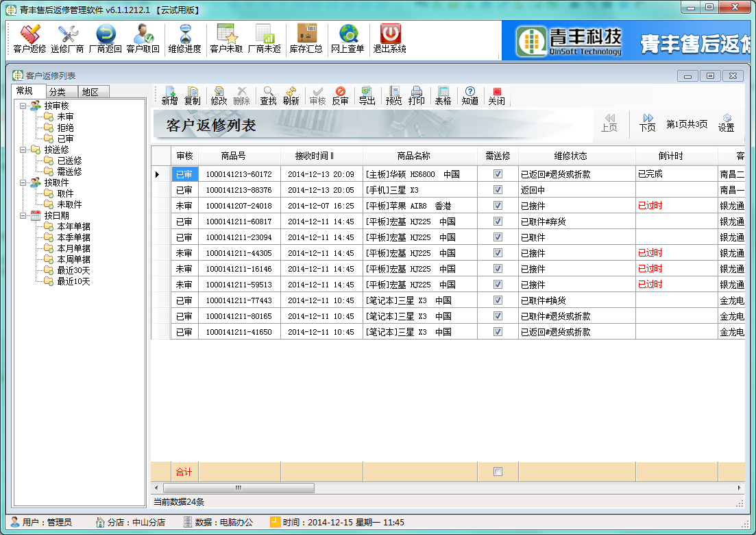The width and height of the screenshot is (756, 535).
Task: Toggle 需送修 checkbox for 1000141211-60817
Action: [x=498, y=222]
